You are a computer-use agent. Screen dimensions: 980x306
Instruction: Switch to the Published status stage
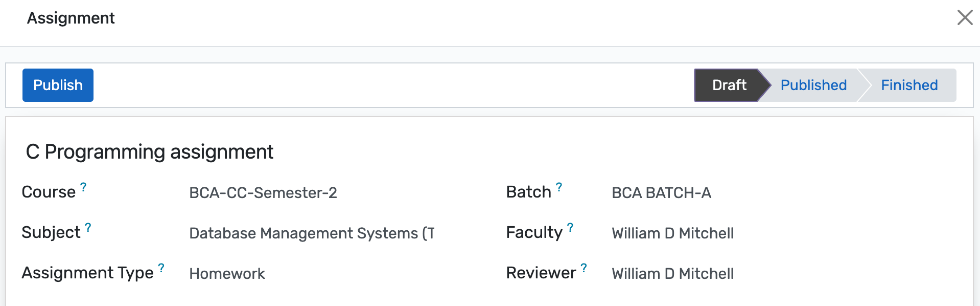coord(813,85)
